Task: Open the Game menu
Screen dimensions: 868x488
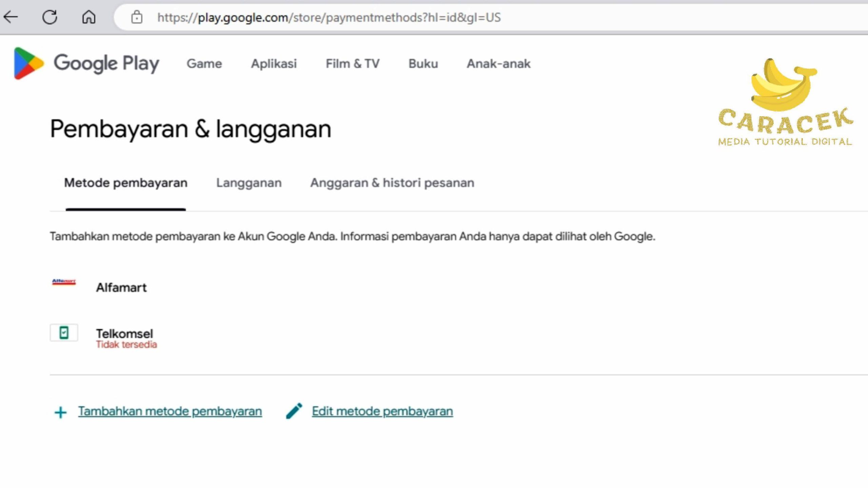Action: (x=204, y=64)
